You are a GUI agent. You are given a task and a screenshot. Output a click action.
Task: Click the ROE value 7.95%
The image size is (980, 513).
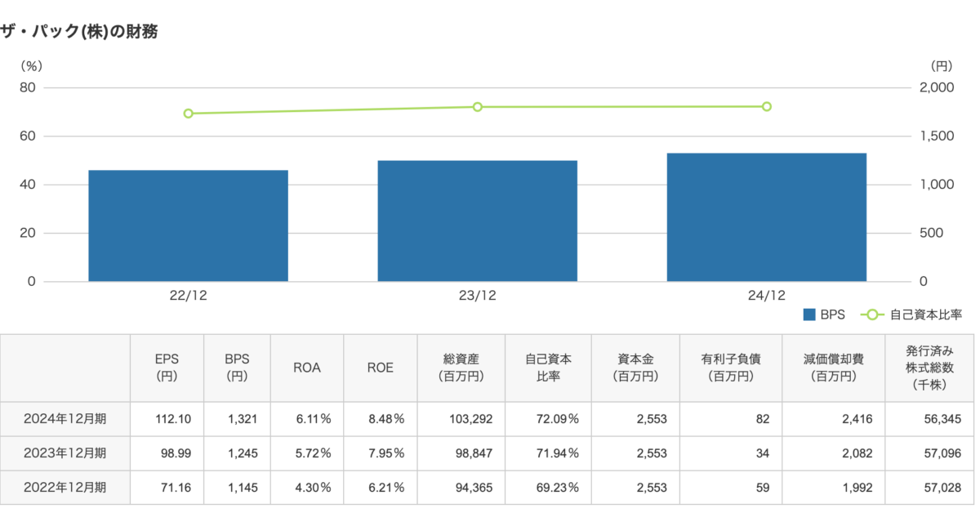(x=387, y=453)
